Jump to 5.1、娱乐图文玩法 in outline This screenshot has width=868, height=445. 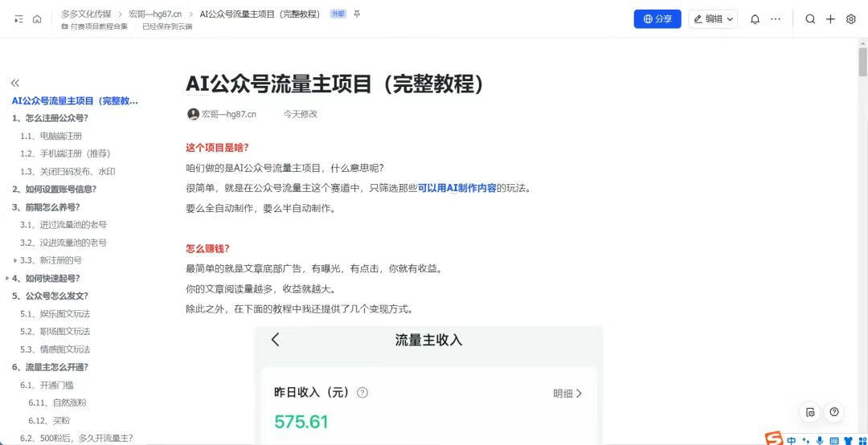(x=55, y=314)
